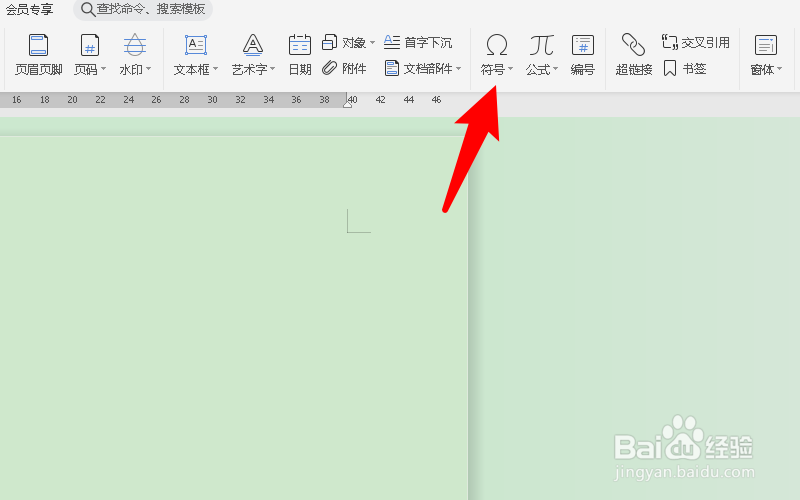This screenshot has height=500, width=800.
Task: Click the indent marker on the ruler
Action: tap(347, 104)
